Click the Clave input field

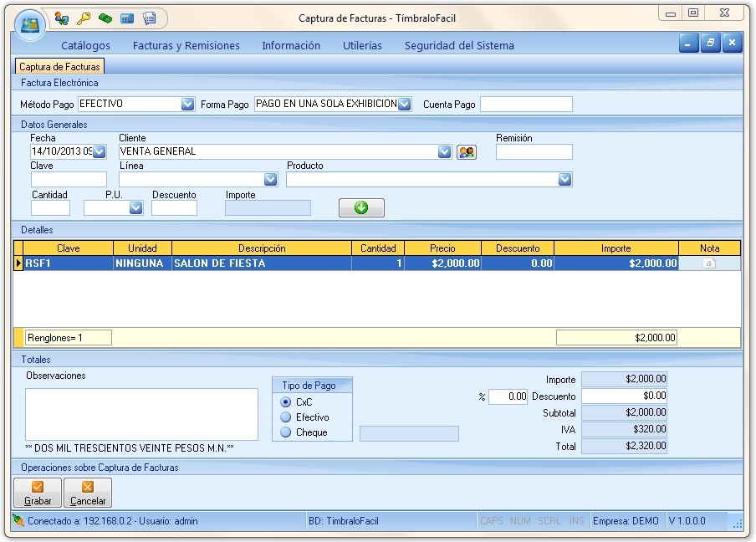69,180
